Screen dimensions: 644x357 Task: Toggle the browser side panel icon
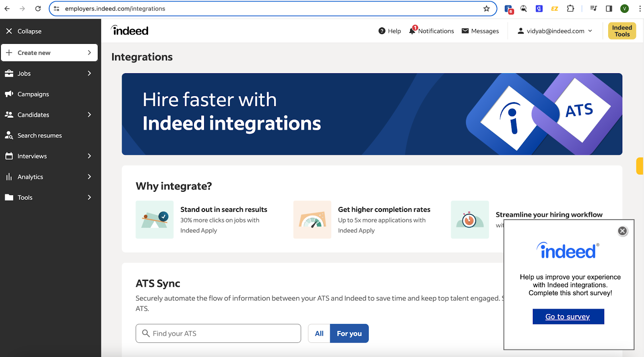coord(609,8)
